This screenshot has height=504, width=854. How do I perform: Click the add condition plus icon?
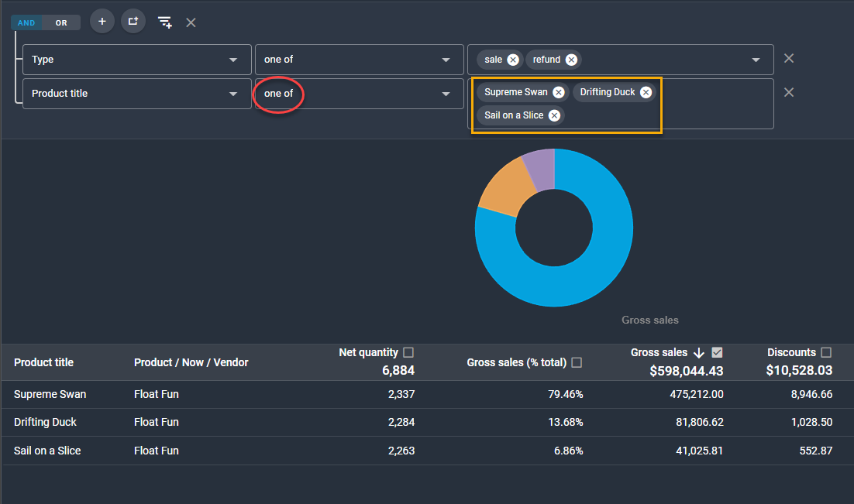point(102,22)
